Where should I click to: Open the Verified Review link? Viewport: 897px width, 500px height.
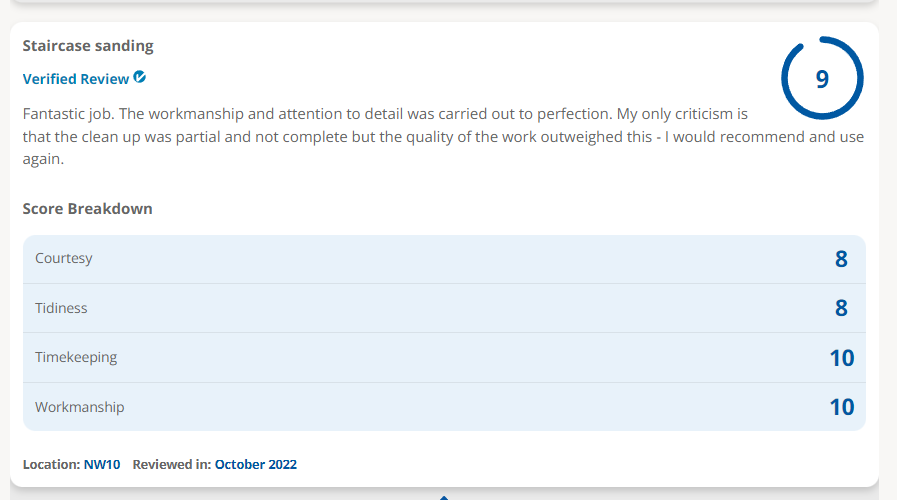tap(76, 79)
